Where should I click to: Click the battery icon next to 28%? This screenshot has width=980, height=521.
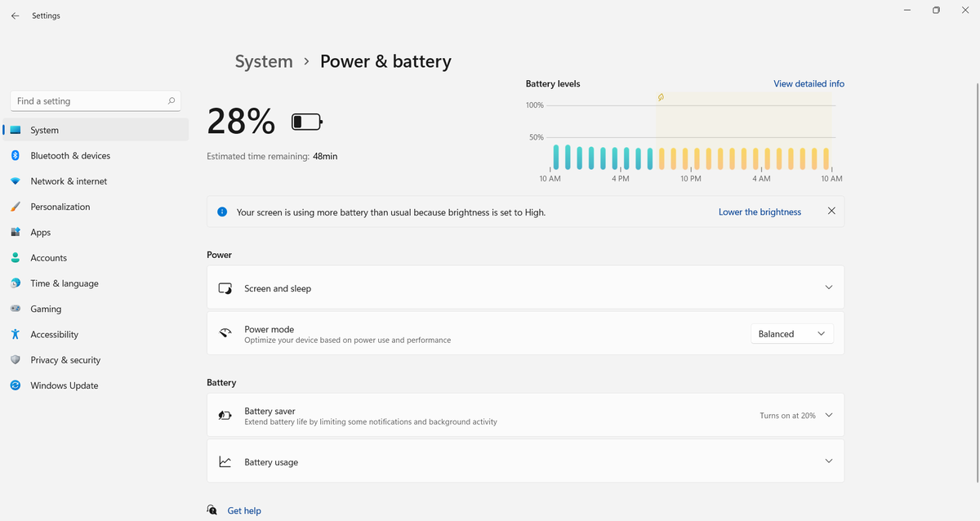(306, 121)
